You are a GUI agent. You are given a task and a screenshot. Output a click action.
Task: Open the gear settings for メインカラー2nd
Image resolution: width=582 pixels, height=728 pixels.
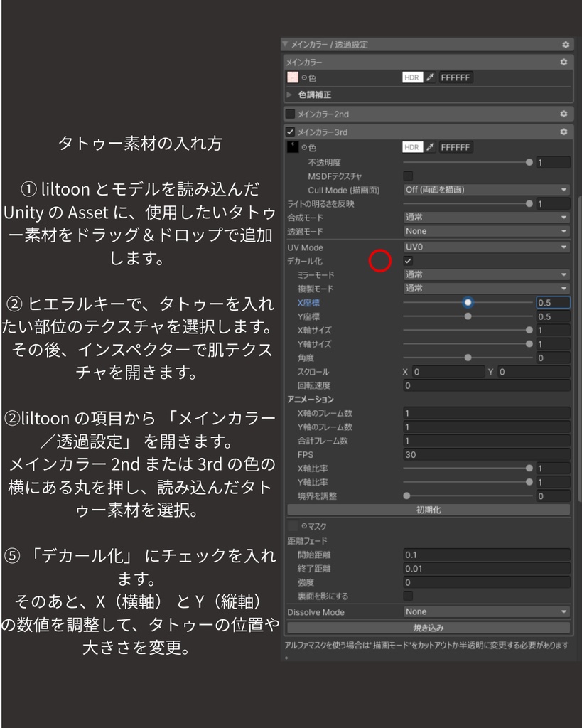(564, 113)
